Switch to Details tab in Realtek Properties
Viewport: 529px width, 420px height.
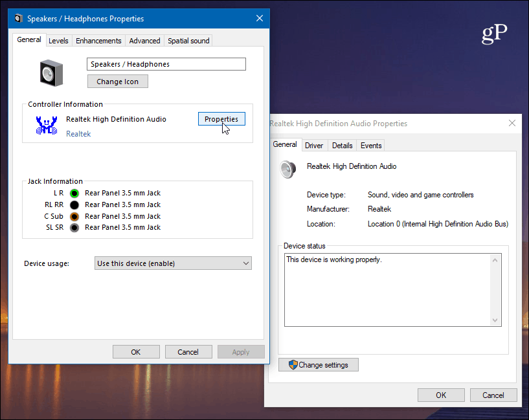click(x=342, y=146)
